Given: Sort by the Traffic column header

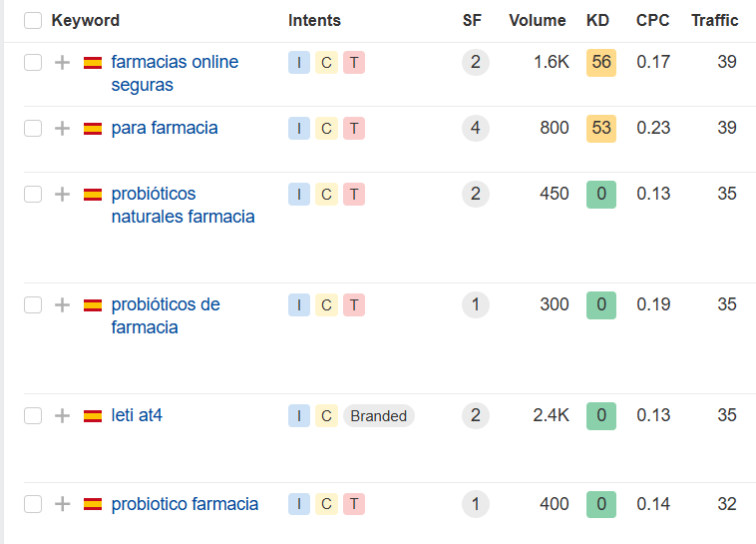Looking at the screenshot, I should 714,20.
